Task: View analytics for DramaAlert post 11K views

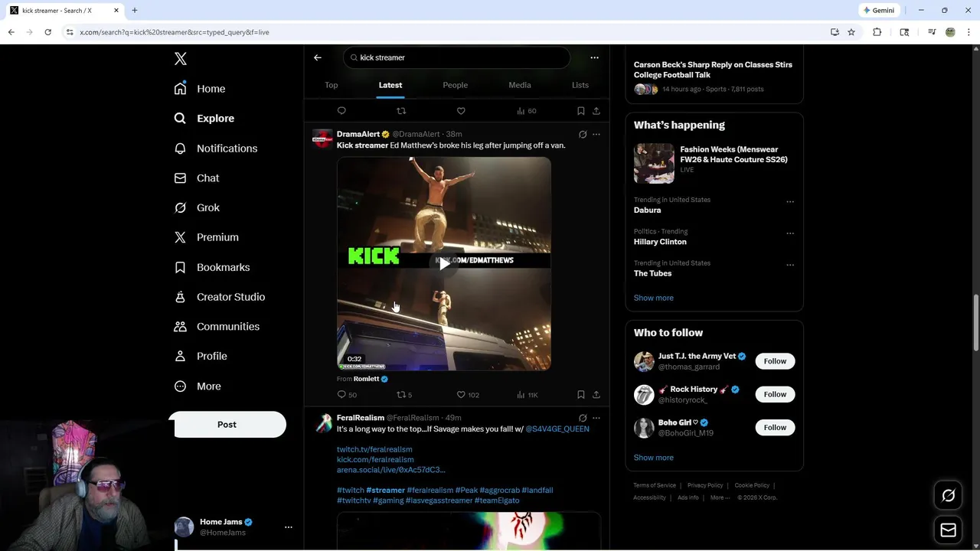Action: [x=528, y=395]
